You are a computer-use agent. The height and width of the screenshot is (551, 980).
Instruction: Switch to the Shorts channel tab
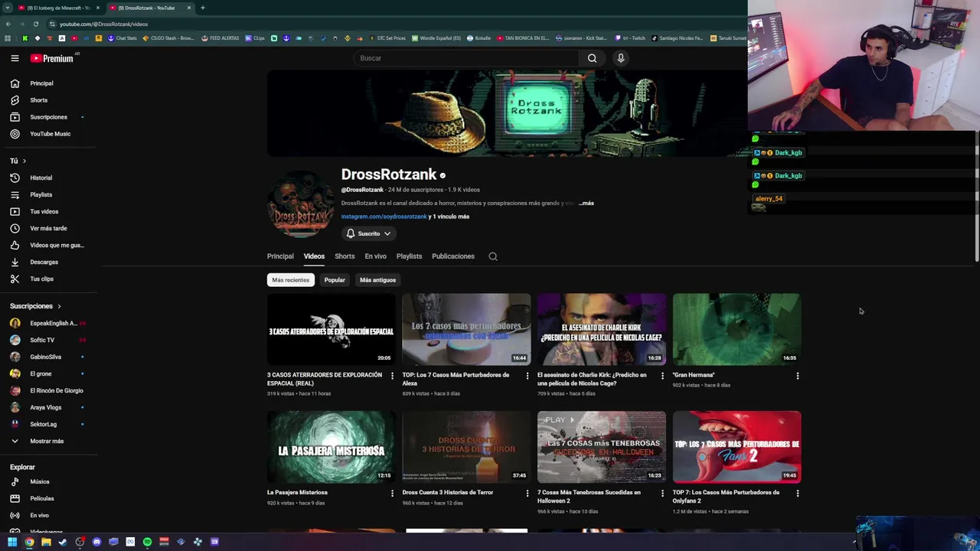coord(345,256)
